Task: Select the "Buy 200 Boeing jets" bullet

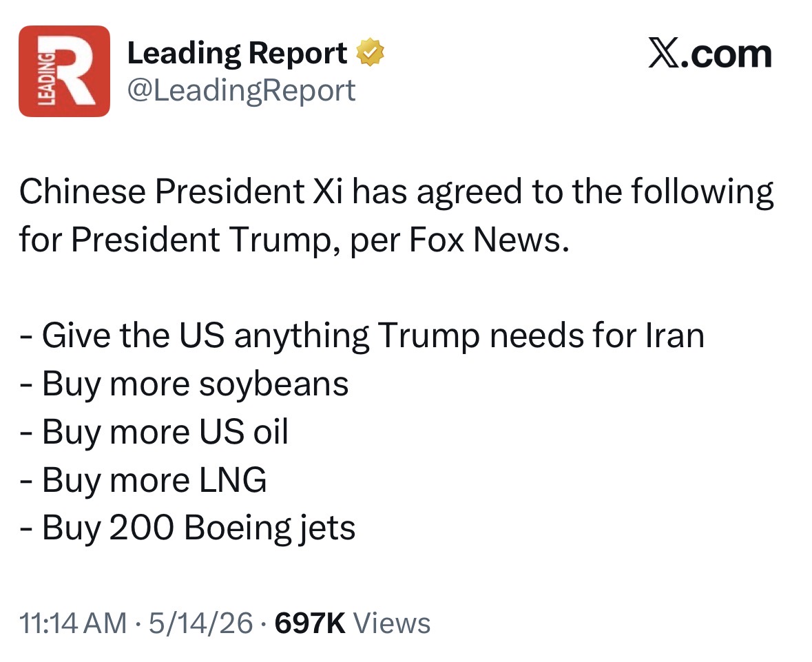Action: pyautogui.click(x=187, y=529)
